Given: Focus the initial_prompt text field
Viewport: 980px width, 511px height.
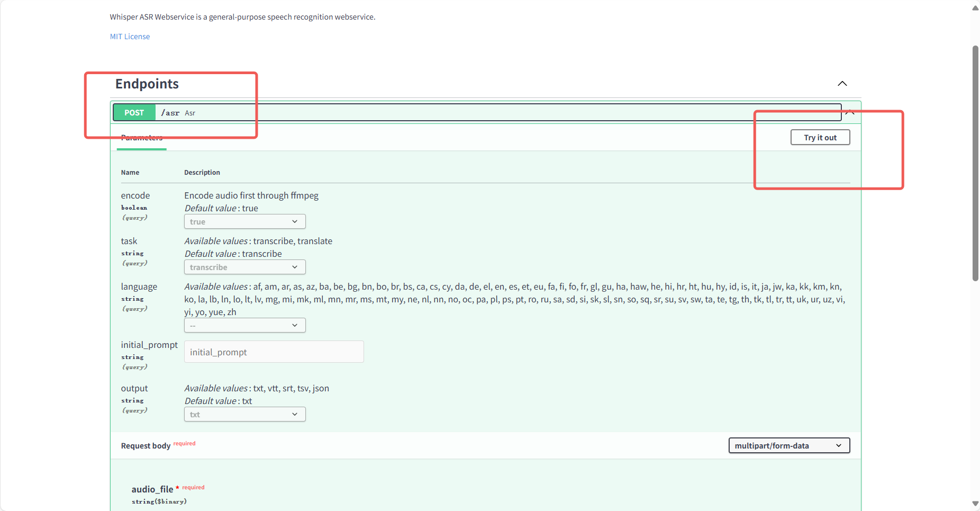Looking at the screenshot, I should (x=274, y=352).
